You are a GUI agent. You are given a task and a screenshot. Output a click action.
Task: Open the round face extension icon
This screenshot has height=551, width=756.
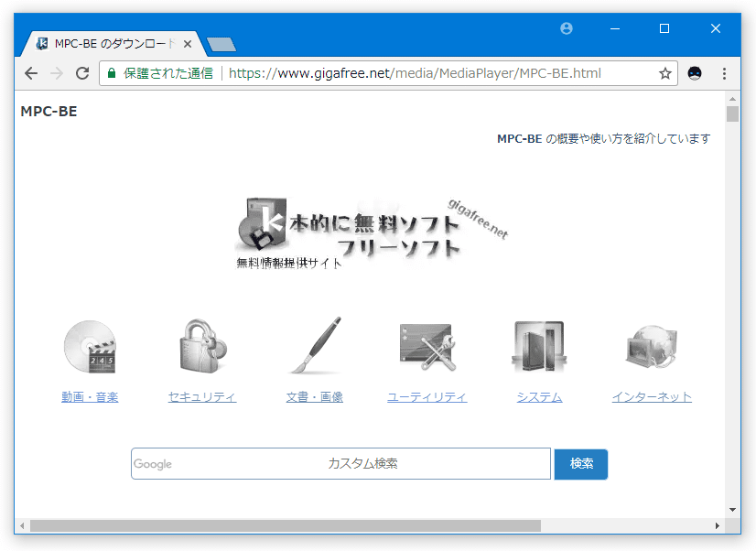click(x=695, y=73)
